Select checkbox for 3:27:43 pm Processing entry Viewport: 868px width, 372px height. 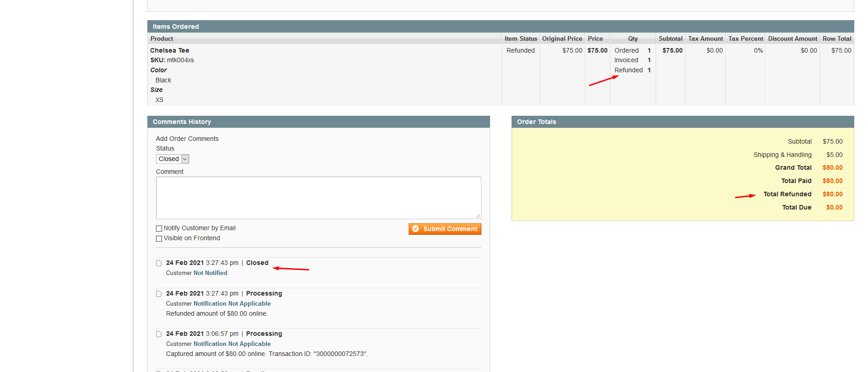click(159, 294)
